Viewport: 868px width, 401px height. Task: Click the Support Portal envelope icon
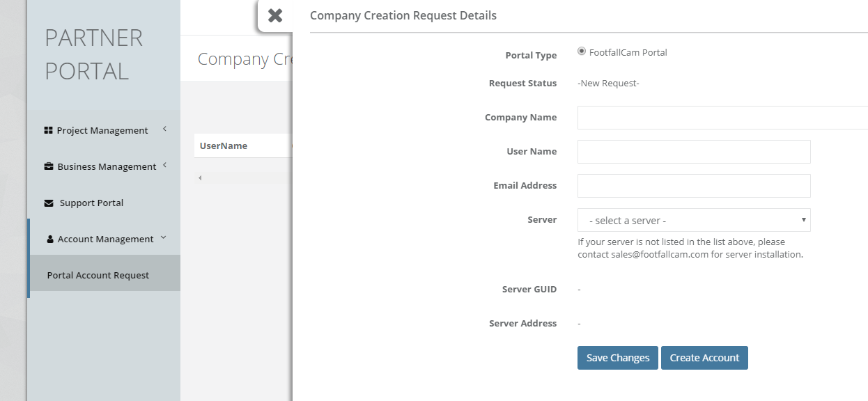click(49, 203)
